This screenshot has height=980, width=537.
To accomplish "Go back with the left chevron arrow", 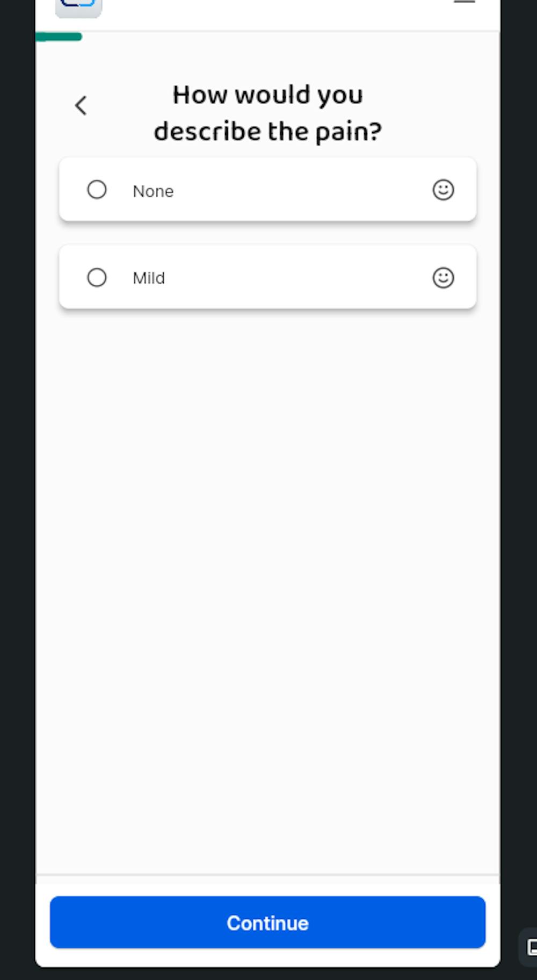I will pyautogui.click(x=81, y=105).
